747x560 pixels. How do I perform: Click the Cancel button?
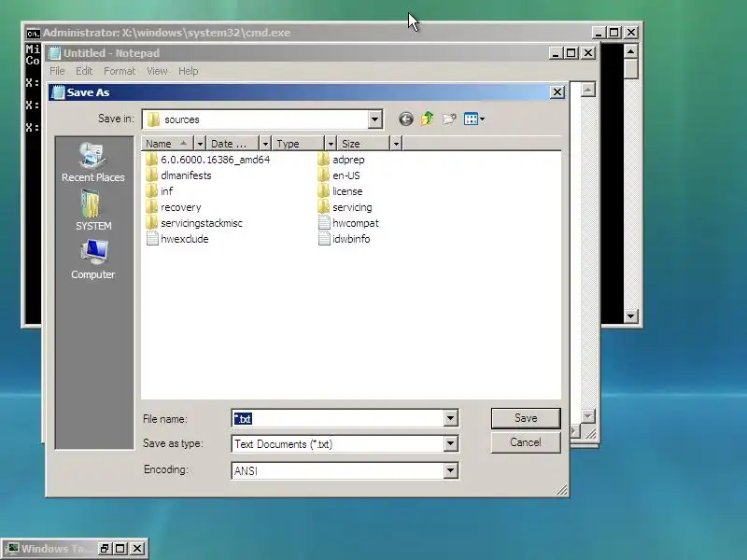click(526, 442)
